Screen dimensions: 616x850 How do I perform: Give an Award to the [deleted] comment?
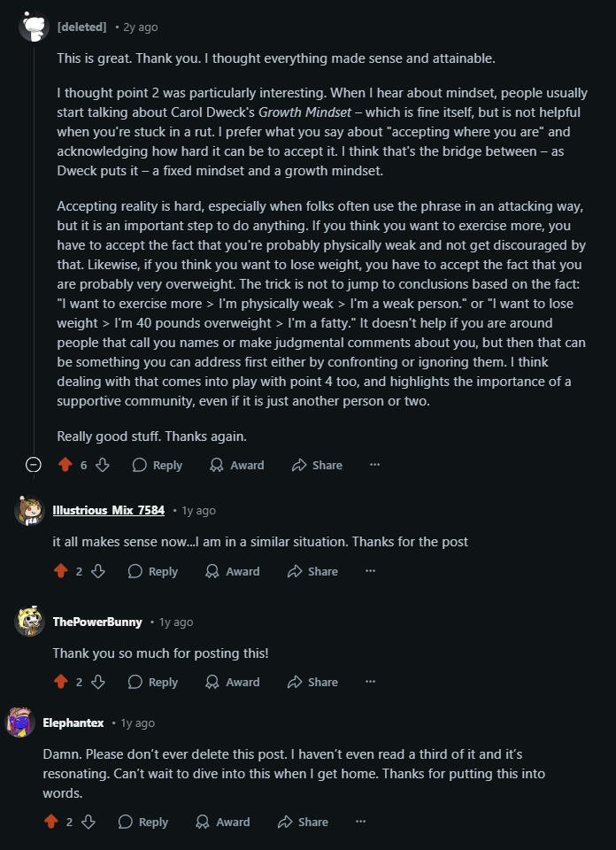(x=236, y=465)
